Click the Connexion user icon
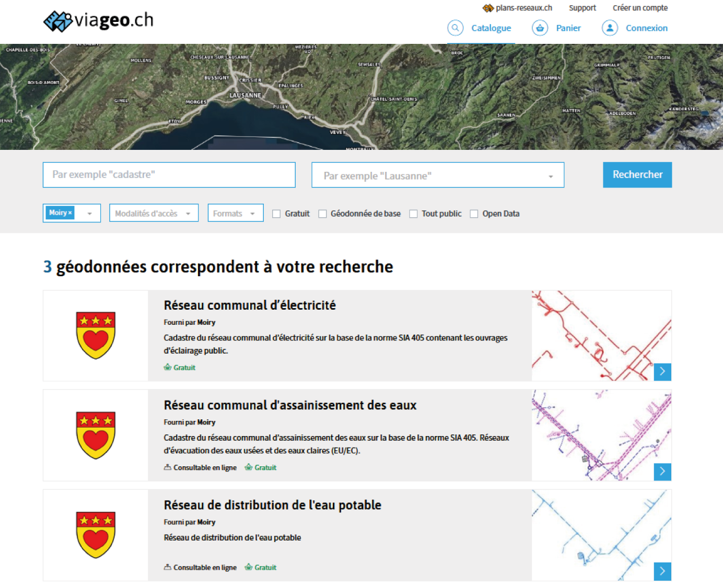 coord(610,28)
